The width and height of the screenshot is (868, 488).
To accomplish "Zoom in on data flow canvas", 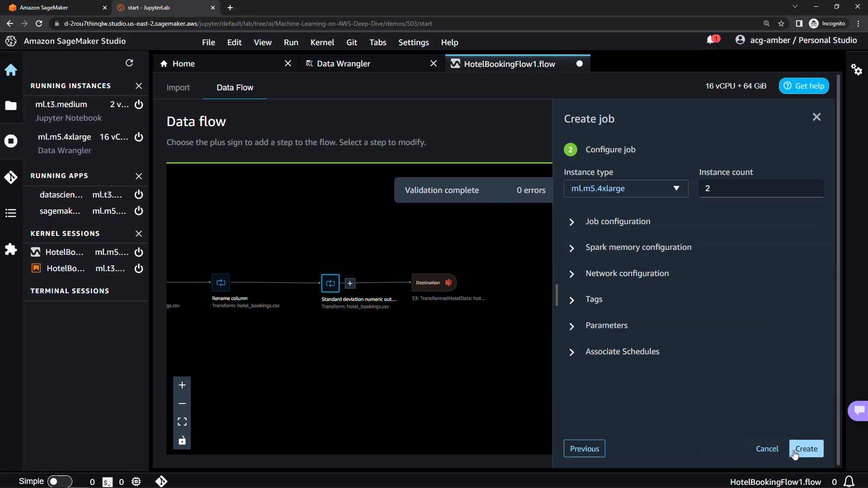I will click(x=182, y=385).
